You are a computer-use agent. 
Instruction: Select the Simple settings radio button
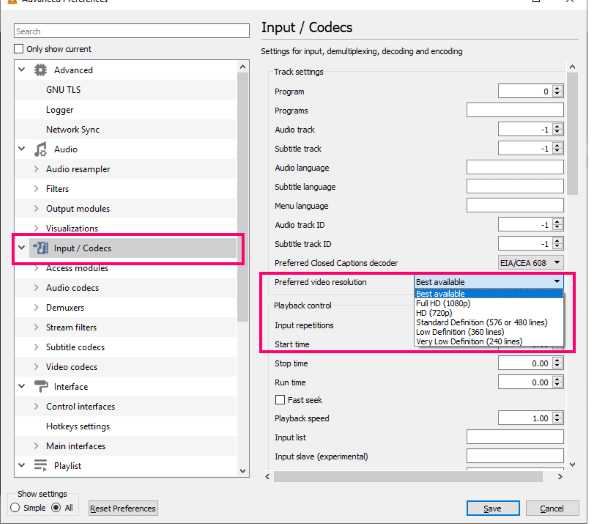(15, 508)
